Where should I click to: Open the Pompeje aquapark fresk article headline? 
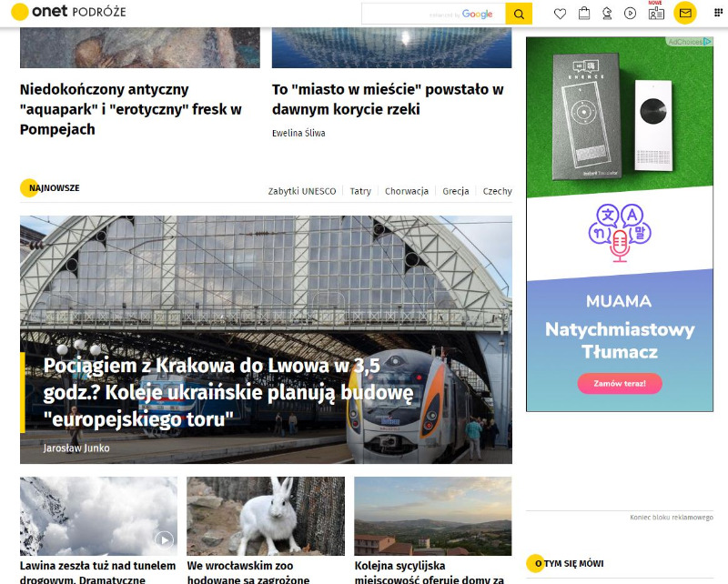pyautogui.click(x=130, y=109)
